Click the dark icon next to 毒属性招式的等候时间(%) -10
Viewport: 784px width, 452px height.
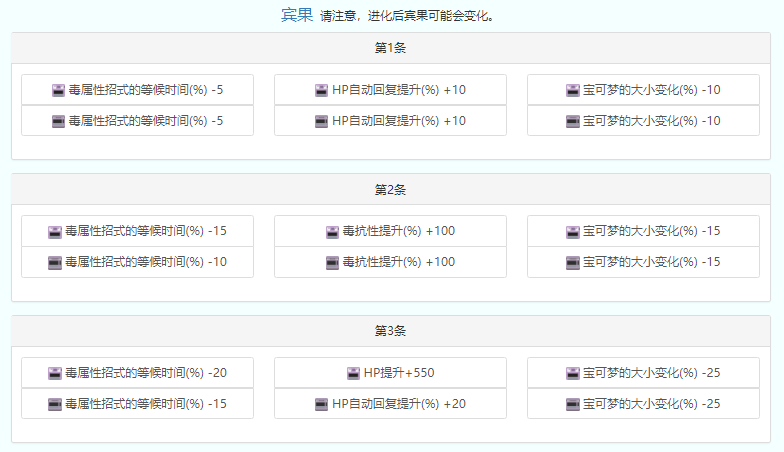[x=55, y=262]
